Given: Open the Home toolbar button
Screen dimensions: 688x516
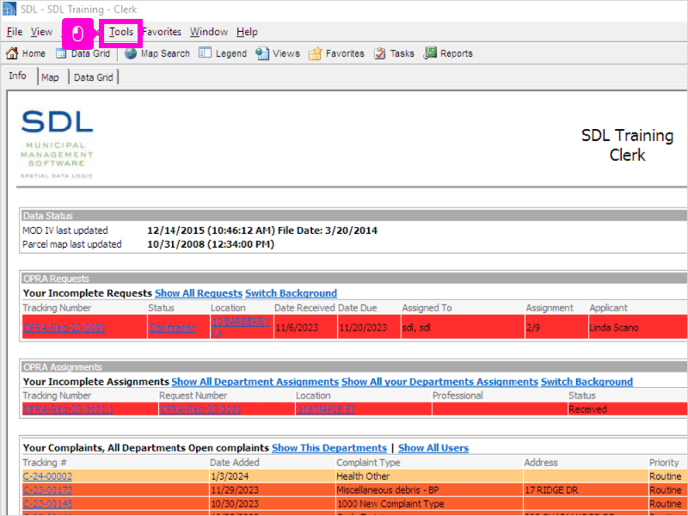Looking at the screenshot, I should click(25, 54).
